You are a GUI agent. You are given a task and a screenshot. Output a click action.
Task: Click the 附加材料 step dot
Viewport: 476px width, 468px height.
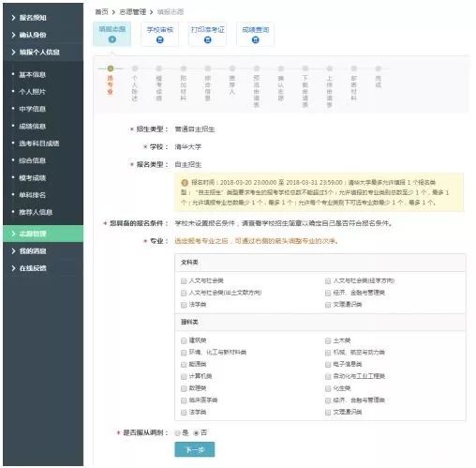point(184,68)
